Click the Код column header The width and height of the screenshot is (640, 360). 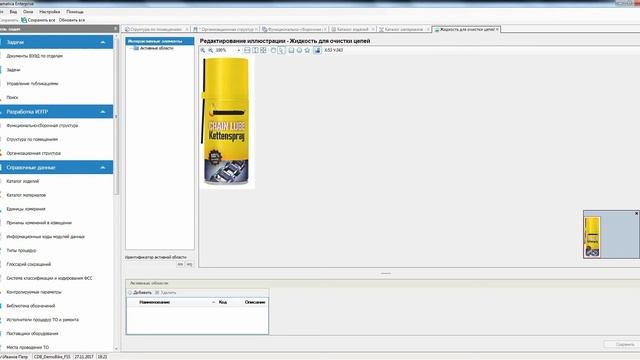coord(222,302)
